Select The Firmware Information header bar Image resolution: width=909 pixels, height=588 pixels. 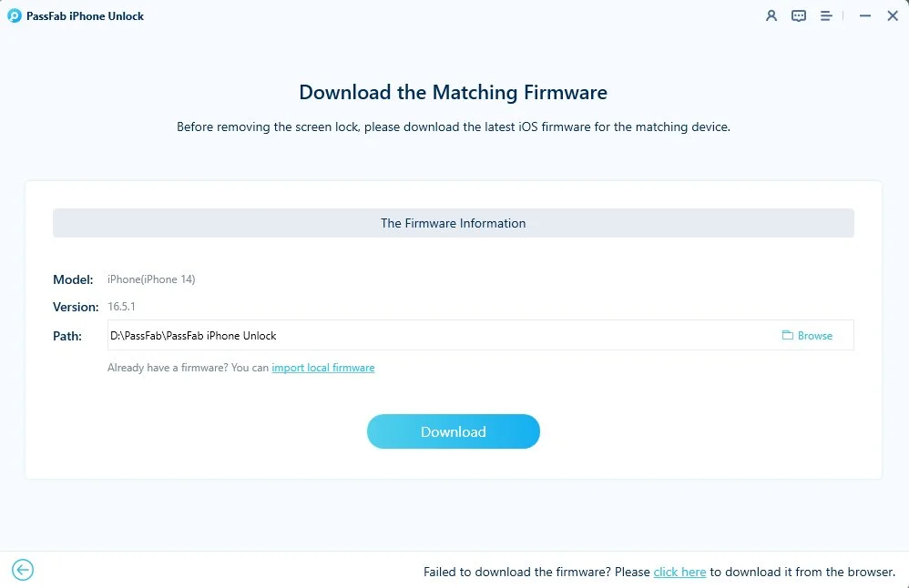453,223
